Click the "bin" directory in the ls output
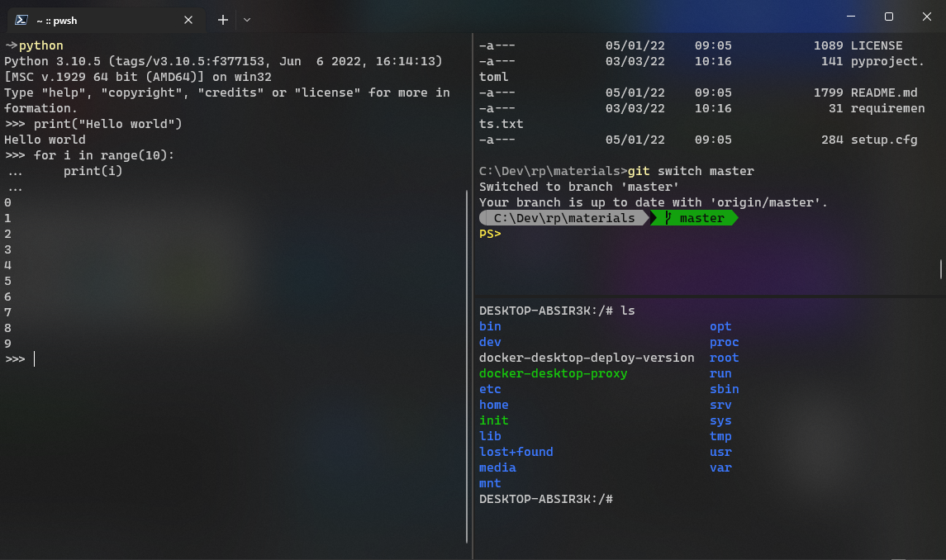This screenshot has width=946, height=560. click(x=489, y=326)
